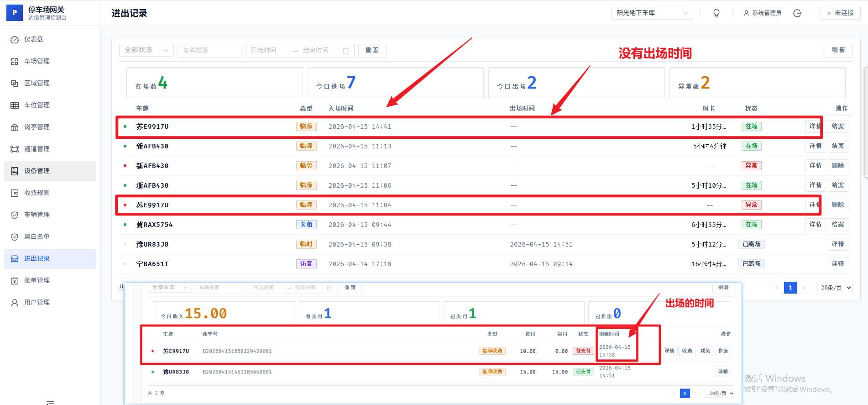The height and width of the screenshot is (405, 868).
Task: Delete the abnormal 新AFB430 record
Action: tap(837, 166)
